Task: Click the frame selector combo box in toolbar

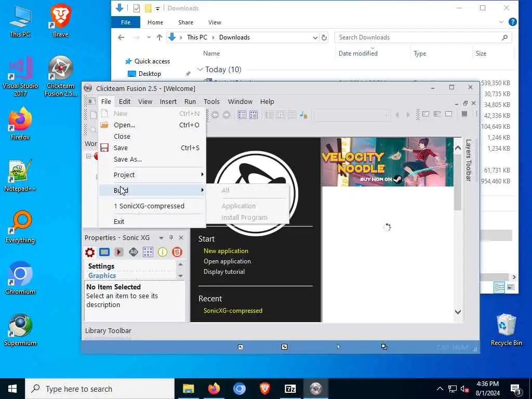Action: (352, 115)
